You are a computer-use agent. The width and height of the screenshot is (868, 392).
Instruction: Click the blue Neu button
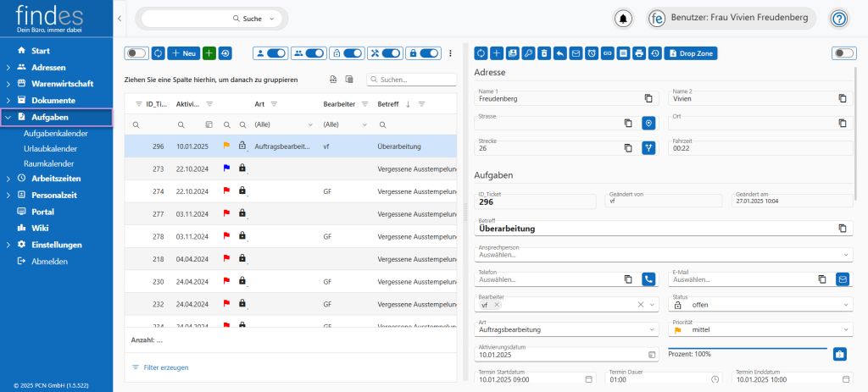point(183,53)
